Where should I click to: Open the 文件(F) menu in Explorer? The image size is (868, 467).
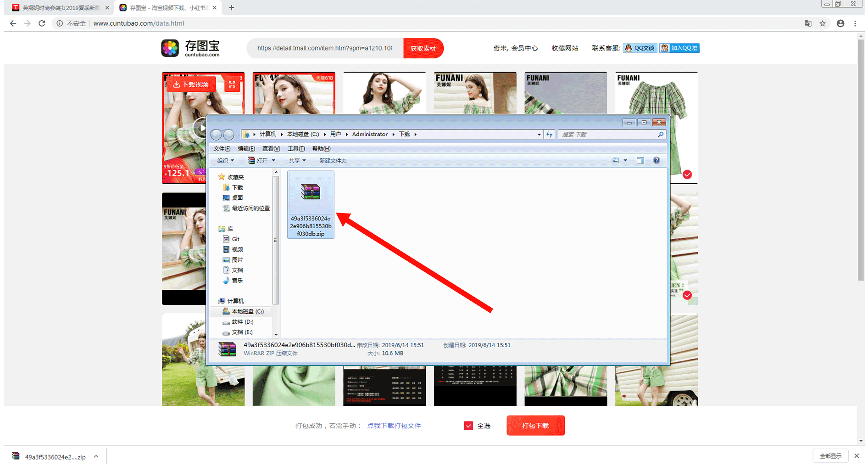pos(222,149)
